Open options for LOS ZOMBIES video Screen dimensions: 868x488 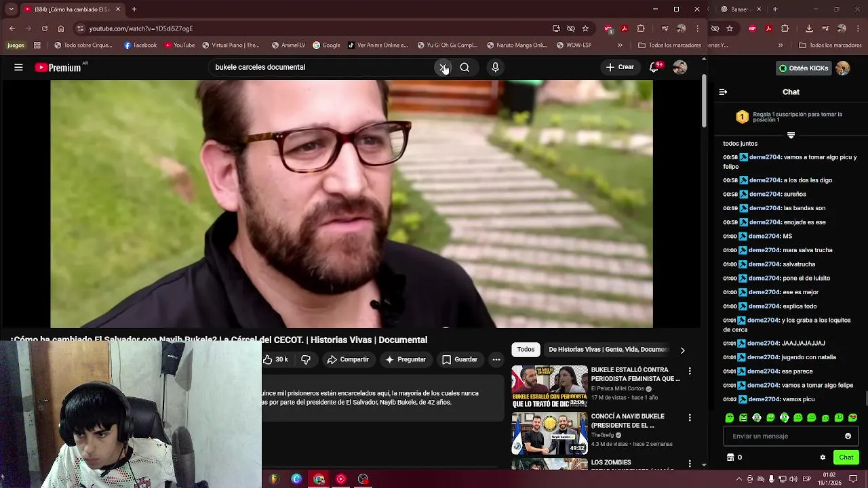click(x=690, y=464)
